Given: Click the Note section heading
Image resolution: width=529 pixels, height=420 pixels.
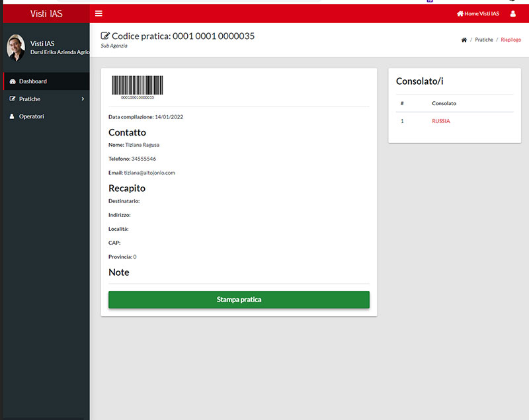Looking at the screenshot, I should 119,273.
